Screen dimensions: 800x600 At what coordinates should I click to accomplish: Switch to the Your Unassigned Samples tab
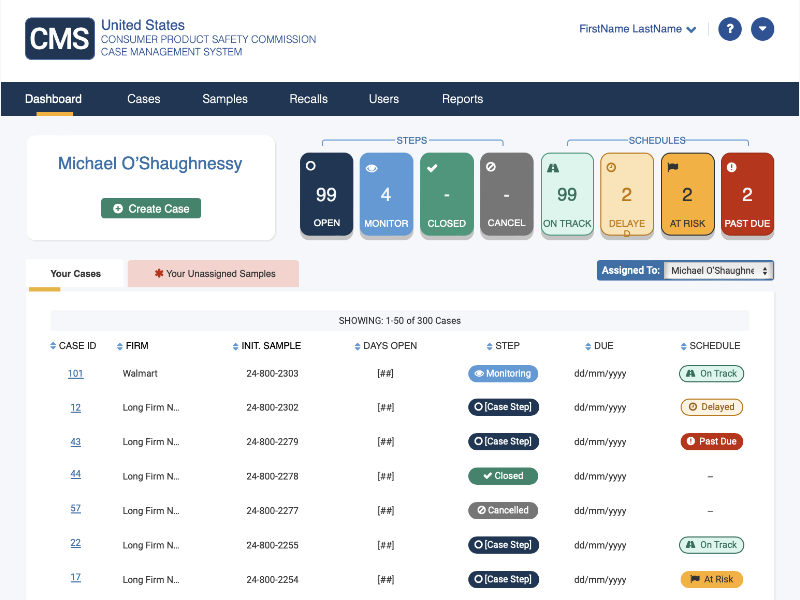click(x=213, y=273)
